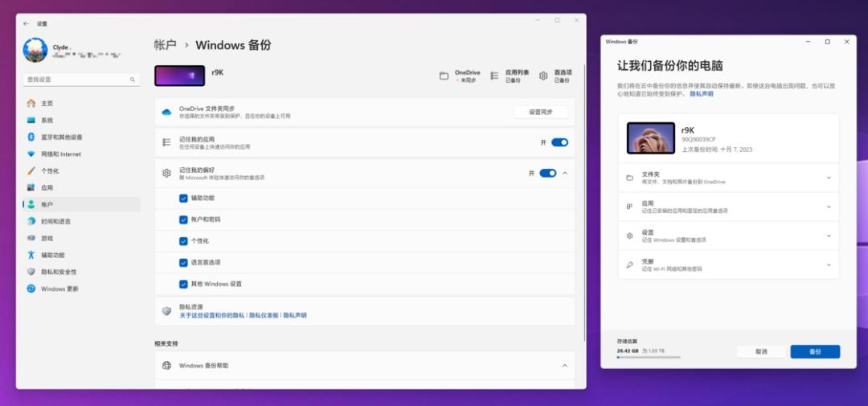Image resolution: width=868 pixels, height=406 pixels.
Task: Open 关于这些设置和你的隐私 link
Action: (x=212, y=315)
